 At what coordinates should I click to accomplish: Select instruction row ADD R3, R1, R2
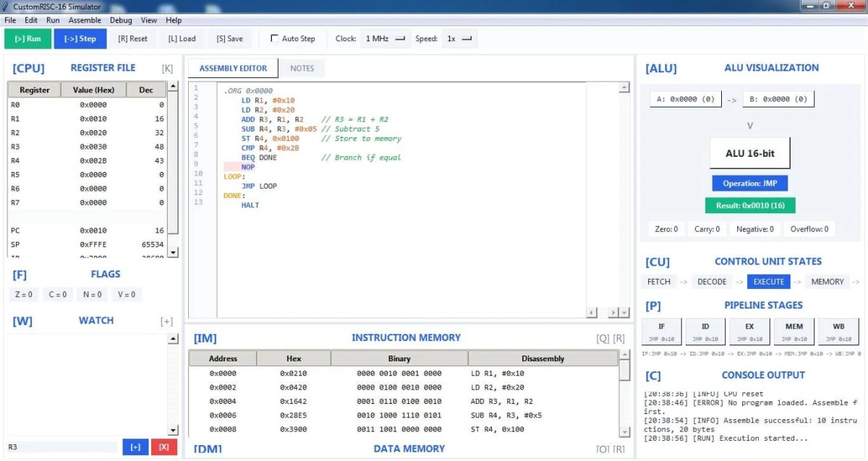click(404, 402)
